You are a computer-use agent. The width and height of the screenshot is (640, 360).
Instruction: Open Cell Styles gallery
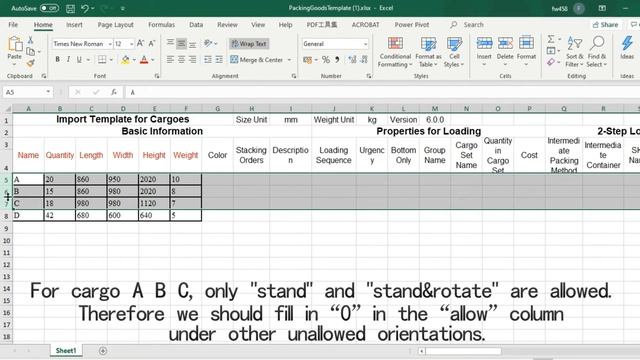pos(454,52)
